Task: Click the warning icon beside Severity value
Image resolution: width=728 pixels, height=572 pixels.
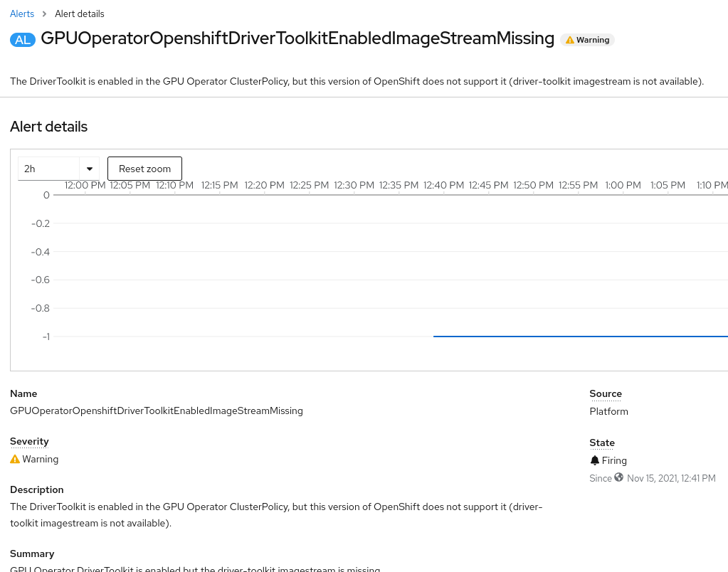Action: click(14, 459)
